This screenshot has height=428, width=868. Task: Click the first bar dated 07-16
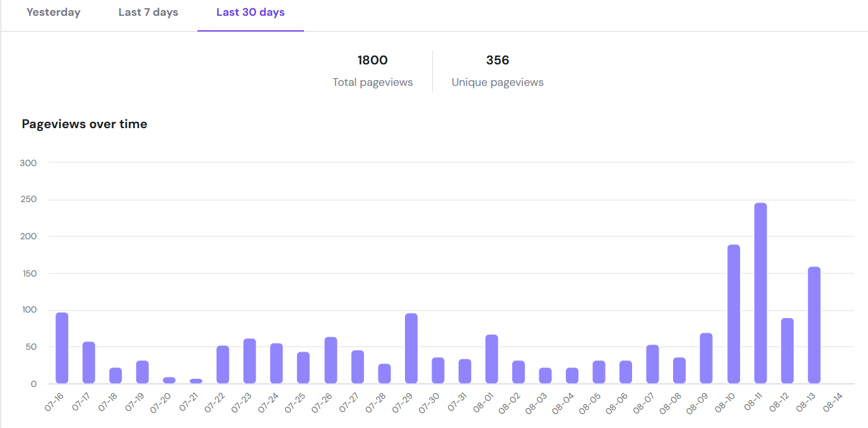(x=61, y=347)
